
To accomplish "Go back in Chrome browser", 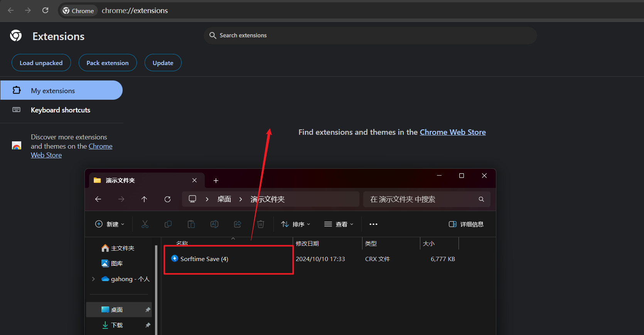I will click(11, 10).
